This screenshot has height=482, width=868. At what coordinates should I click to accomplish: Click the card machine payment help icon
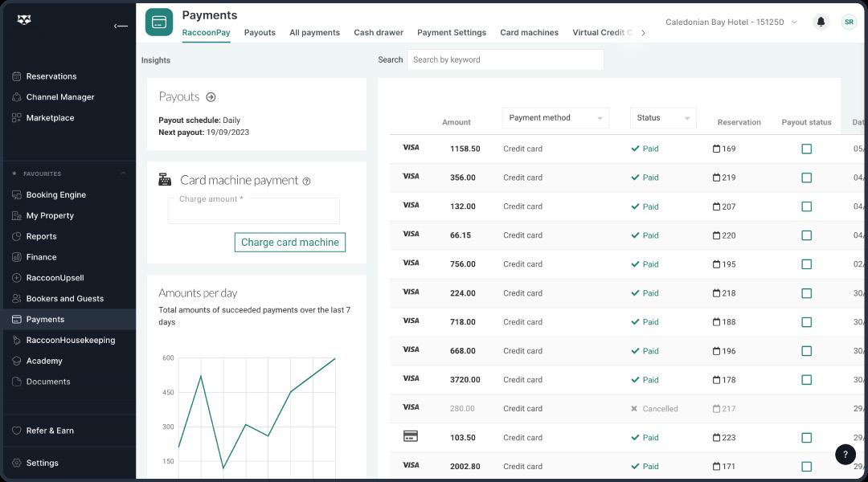point(306,182)
